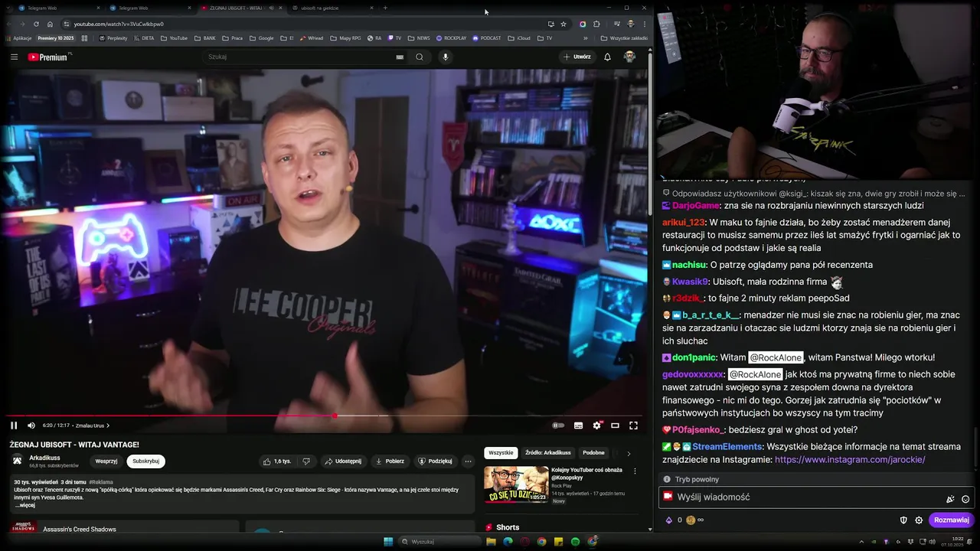Open the Konopskyy recommended video thumbnail

pos(516,484)
